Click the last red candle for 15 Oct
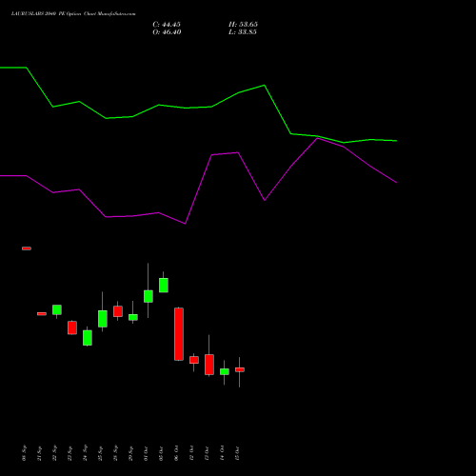This screenshot has width=476, height=476. 240,369
